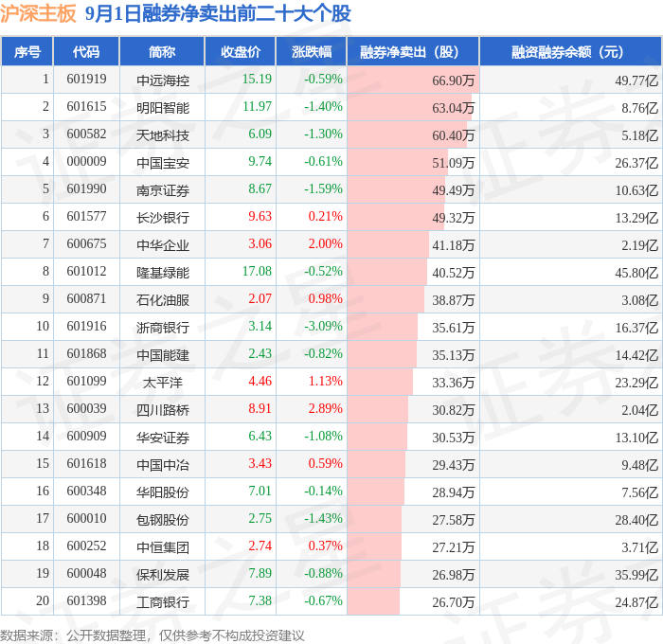Click stock name 浙商银行
663x644 pixels.
(x=162, y=328)
